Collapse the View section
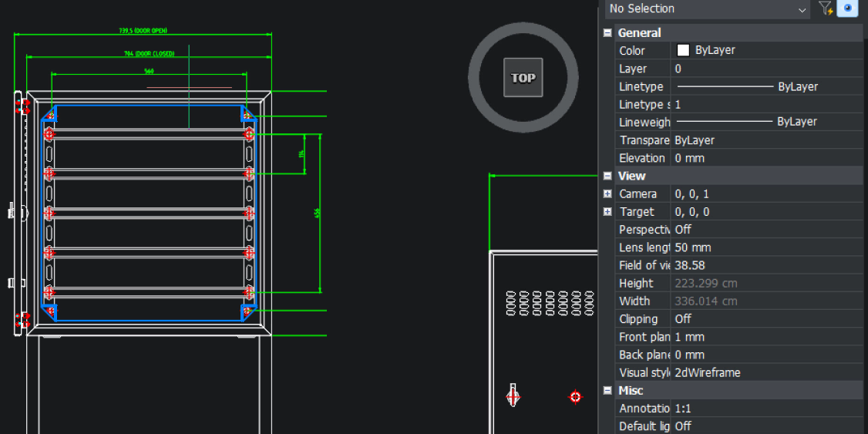The width and height of the screenshot is (868, 434). click(x=607, y=176)
